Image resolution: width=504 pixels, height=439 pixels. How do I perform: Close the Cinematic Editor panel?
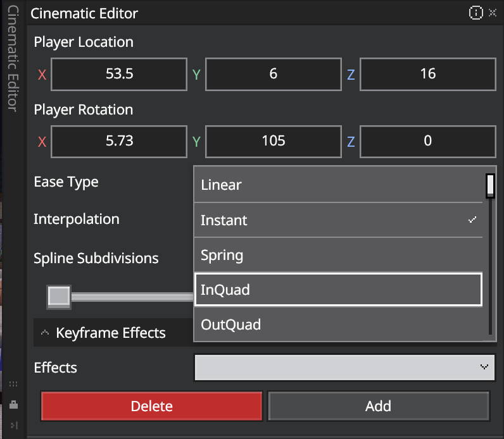pyautogui.click(x=493, y=13)
